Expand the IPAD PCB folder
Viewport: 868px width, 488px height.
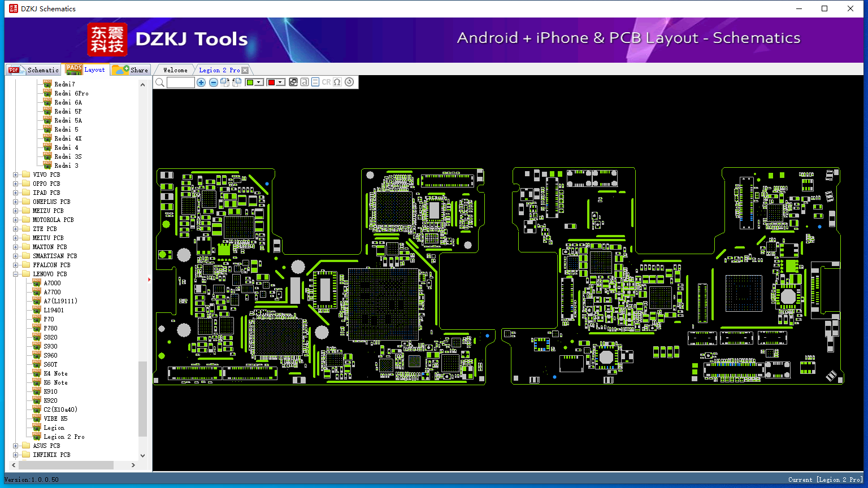[16, 193]
